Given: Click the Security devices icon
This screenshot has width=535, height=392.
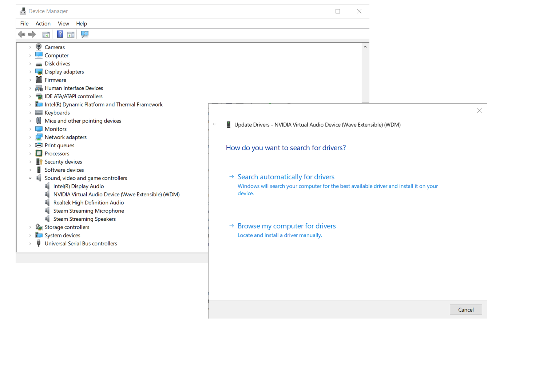Looking at the screenshot, I should pos(39,162).
